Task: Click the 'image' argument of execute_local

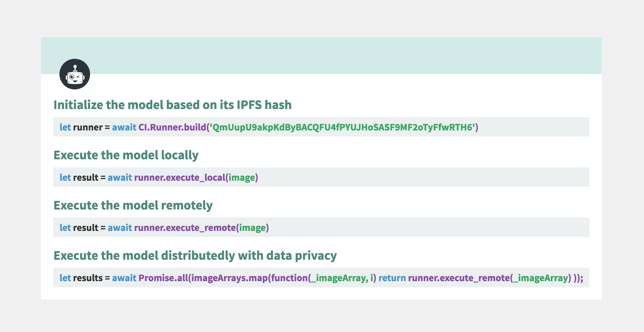Action: [x=242, y=177]
